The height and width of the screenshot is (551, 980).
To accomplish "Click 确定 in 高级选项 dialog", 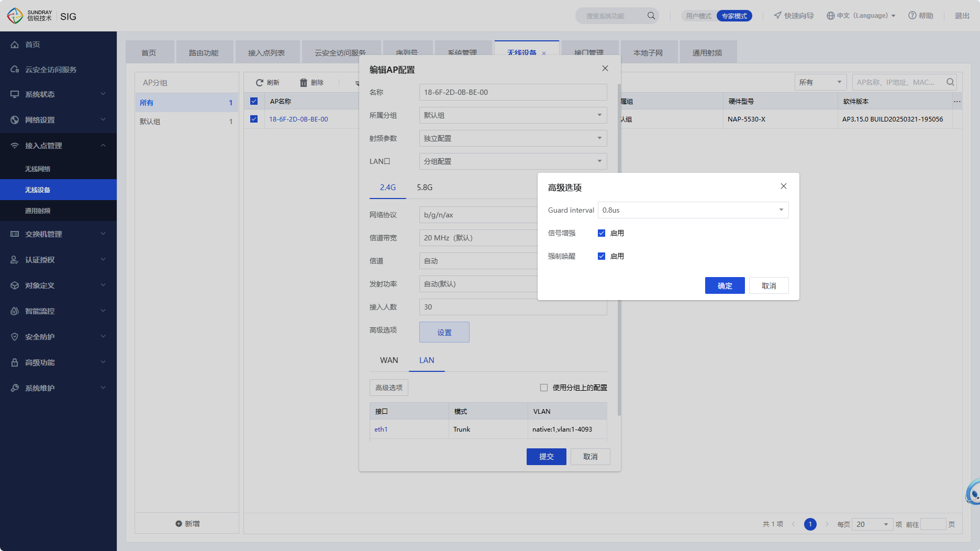I will [x=725, y=285].
